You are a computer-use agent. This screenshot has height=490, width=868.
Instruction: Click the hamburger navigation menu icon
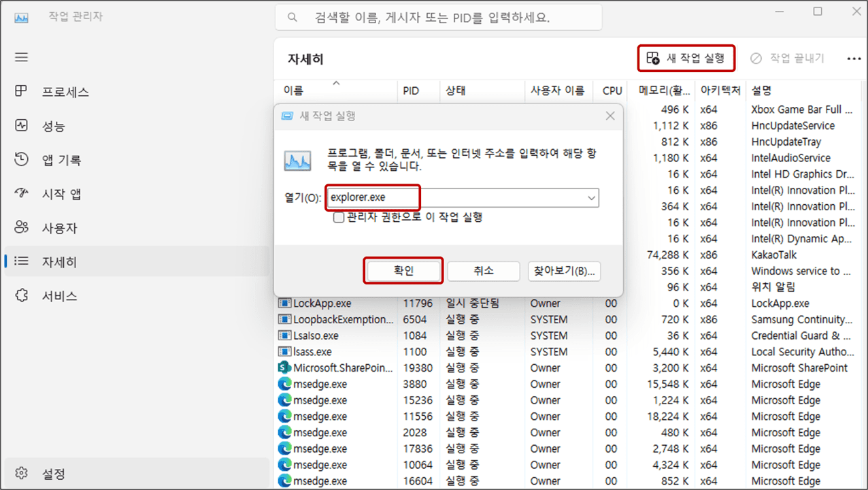click(21, 57)
